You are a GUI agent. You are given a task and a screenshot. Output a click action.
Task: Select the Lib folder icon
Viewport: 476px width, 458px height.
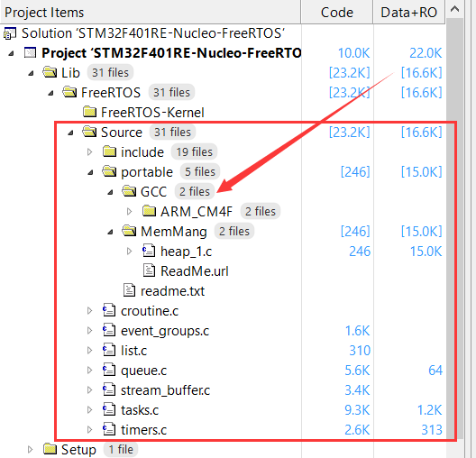click(50, 72)
